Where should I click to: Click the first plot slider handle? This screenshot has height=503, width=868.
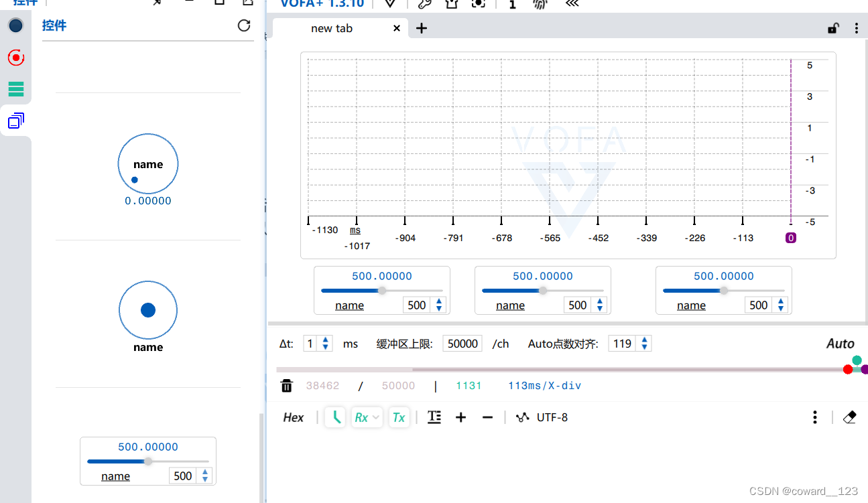tap(382, 291)
